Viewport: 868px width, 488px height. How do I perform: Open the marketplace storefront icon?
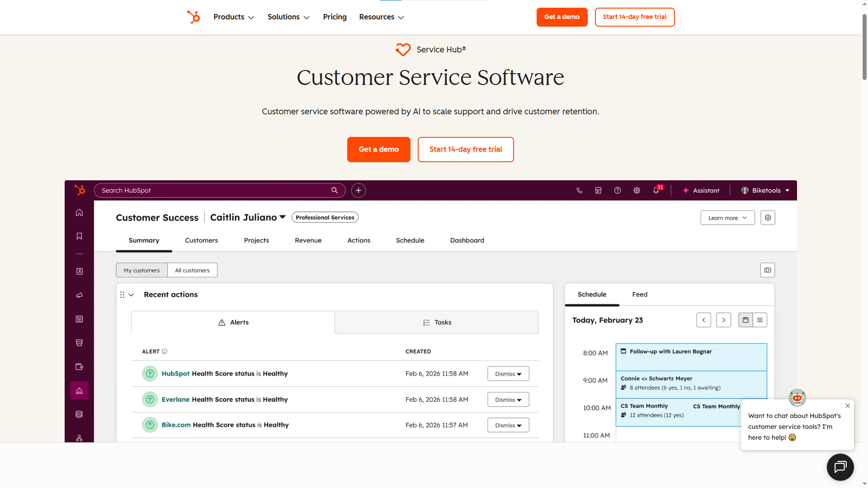coord(598,191)
